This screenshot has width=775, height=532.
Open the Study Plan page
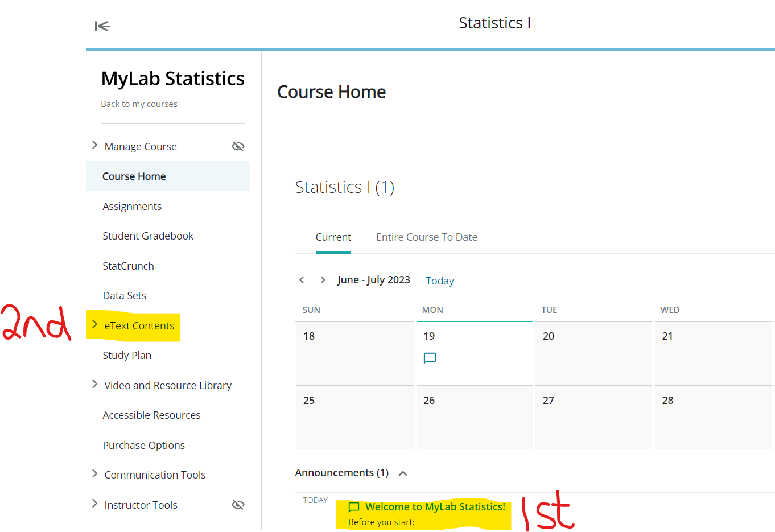coord(127,356)
